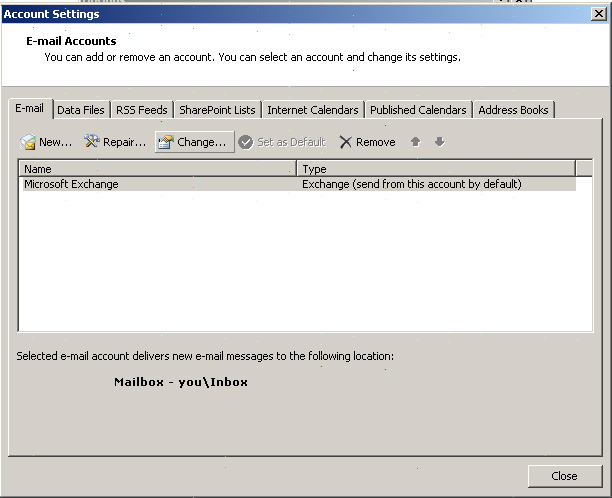
Task: Open the Internet Calendars tab
Action: pyautogui.click(x=313, y=110)
